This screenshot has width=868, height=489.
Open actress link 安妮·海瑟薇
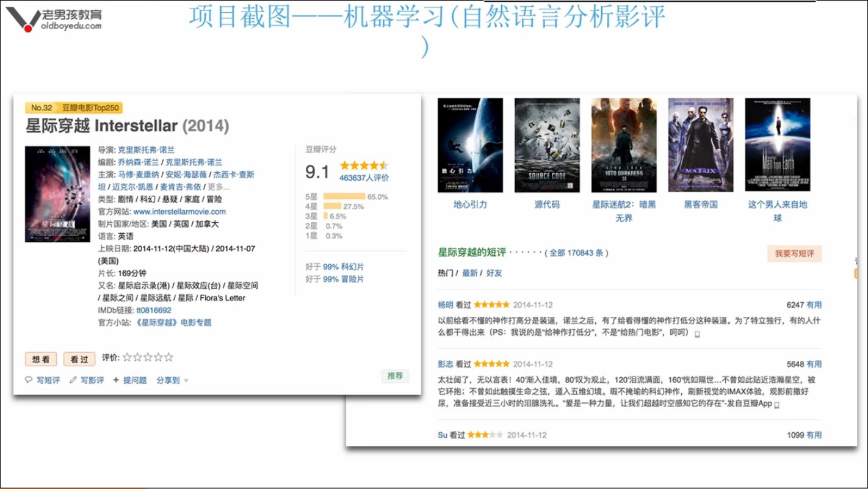(x=186, y=175)
